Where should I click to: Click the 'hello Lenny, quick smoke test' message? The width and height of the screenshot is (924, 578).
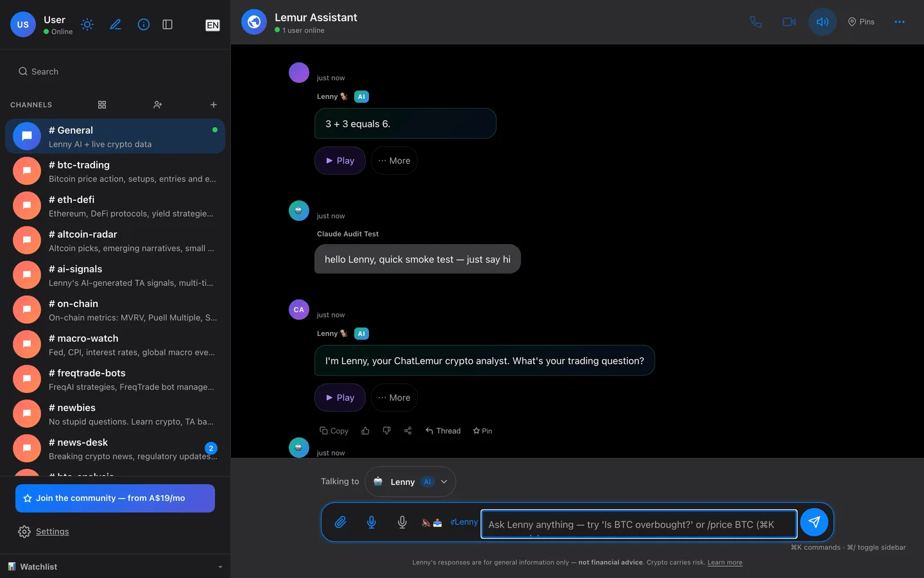pos(417,259)
